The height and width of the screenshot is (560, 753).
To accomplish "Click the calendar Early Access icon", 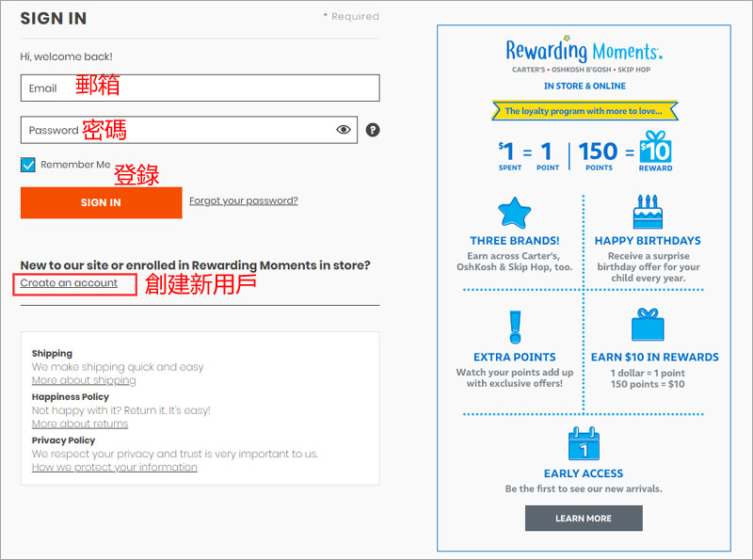I will [584, 443].
